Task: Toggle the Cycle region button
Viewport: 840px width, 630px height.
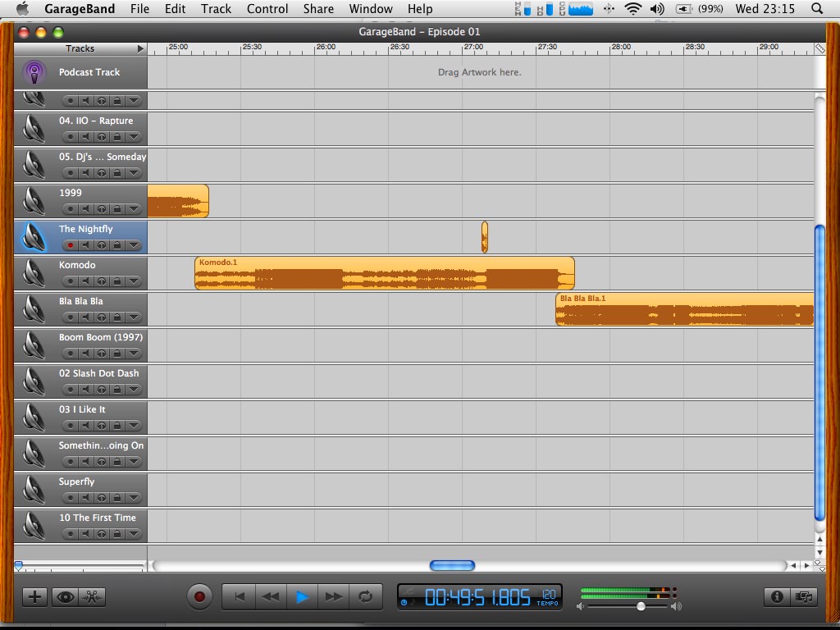Action: tap(365, 597)
